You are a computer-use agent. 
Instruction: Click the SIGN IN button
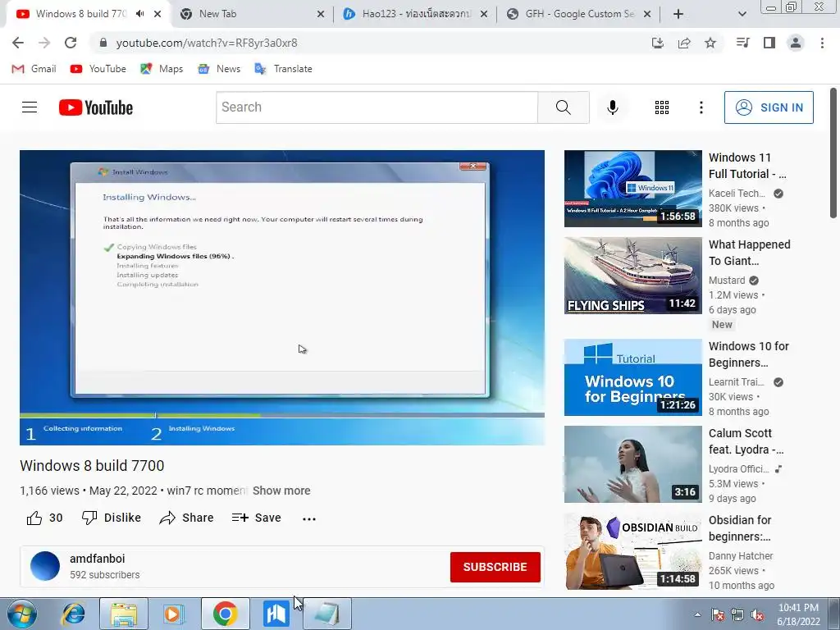point(769,107)
